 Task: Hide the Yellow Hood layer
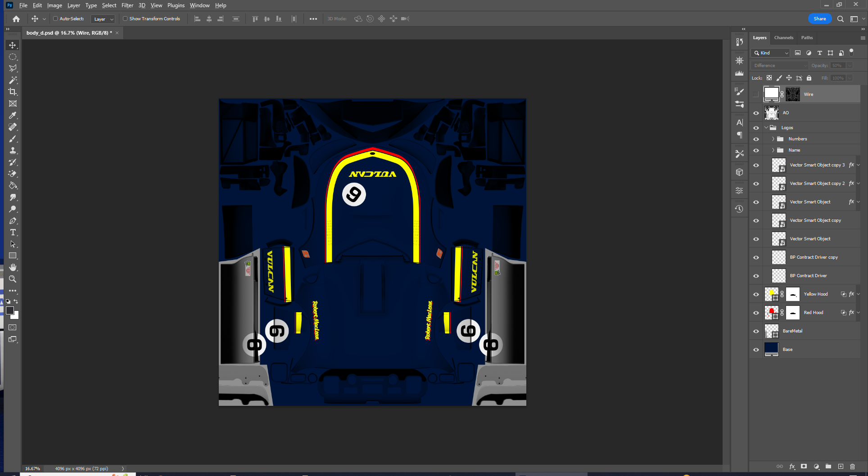point(756,294)
